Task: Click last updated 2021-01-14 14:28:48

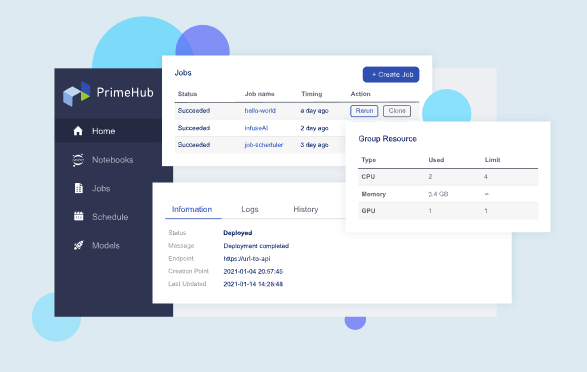Action: tap(253, 284)
